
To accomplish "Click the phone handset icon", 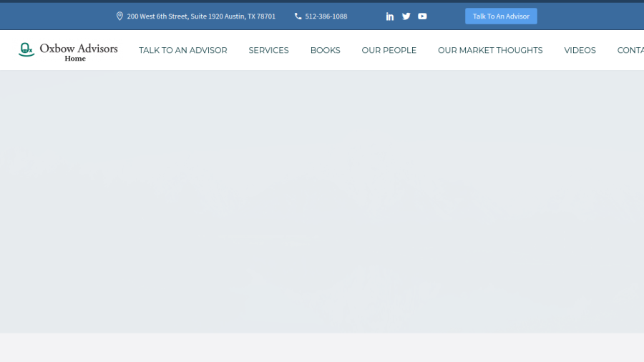I will point(298,16).
